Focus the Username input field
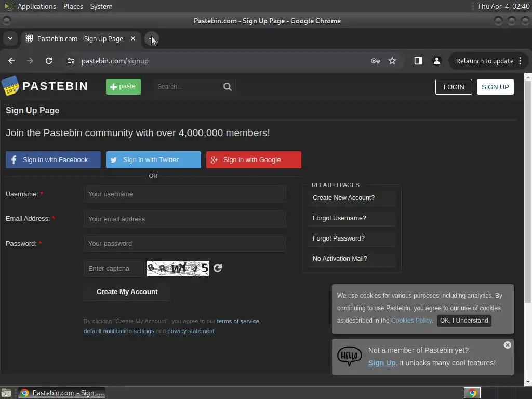Viewport: 532px width, 399px height. (x=185, y=194)
